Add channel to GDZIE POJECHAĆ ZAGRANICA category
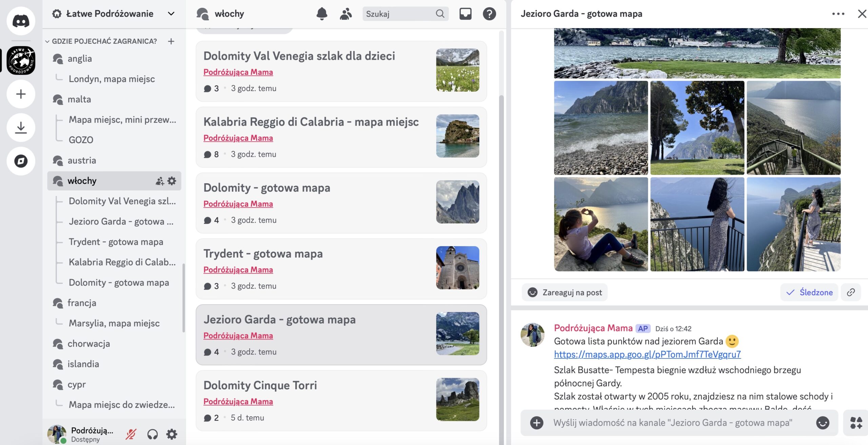The image size is (868, 445). click(171, 41)
